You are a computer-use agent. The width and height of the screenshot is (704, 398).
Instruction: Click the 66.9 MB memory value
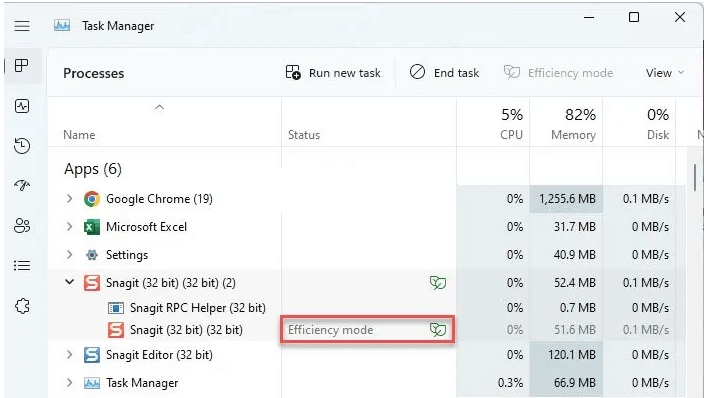pyautogui.click(x=575, y=383)
